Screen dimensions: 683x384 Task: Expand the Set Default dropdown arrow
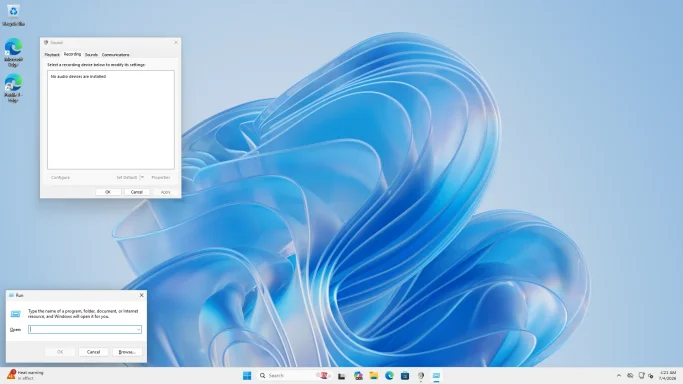coord(142,178)
